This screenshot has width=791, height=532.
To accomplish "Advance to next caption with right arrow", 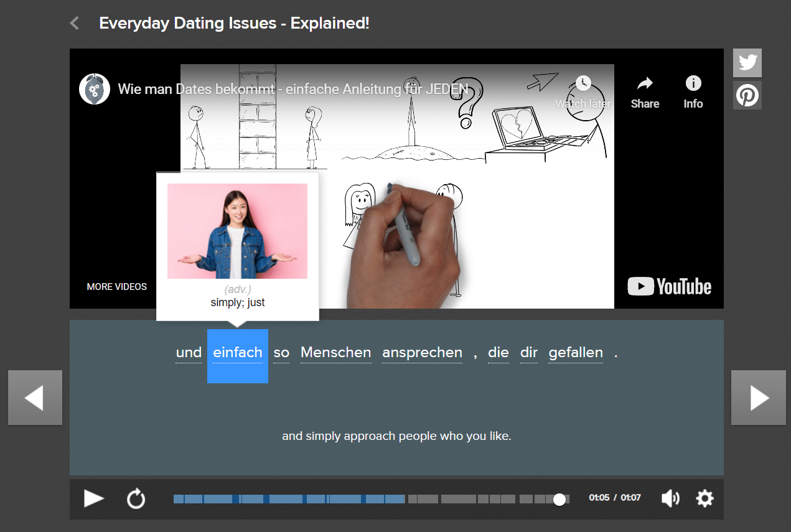I will click(758, 398).
